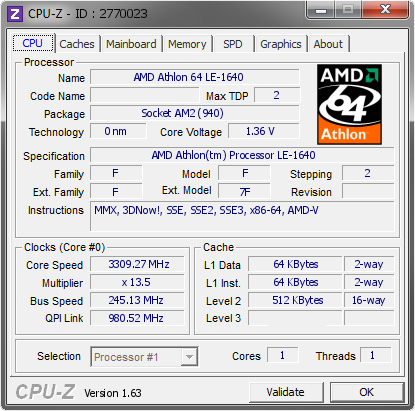
Task: Show the Graphics tab
Action: click(x=281, y=44)
